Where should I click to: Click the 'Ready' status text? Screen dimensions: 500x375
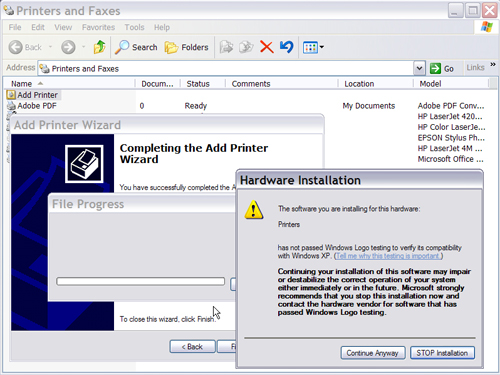coord(196,106)
